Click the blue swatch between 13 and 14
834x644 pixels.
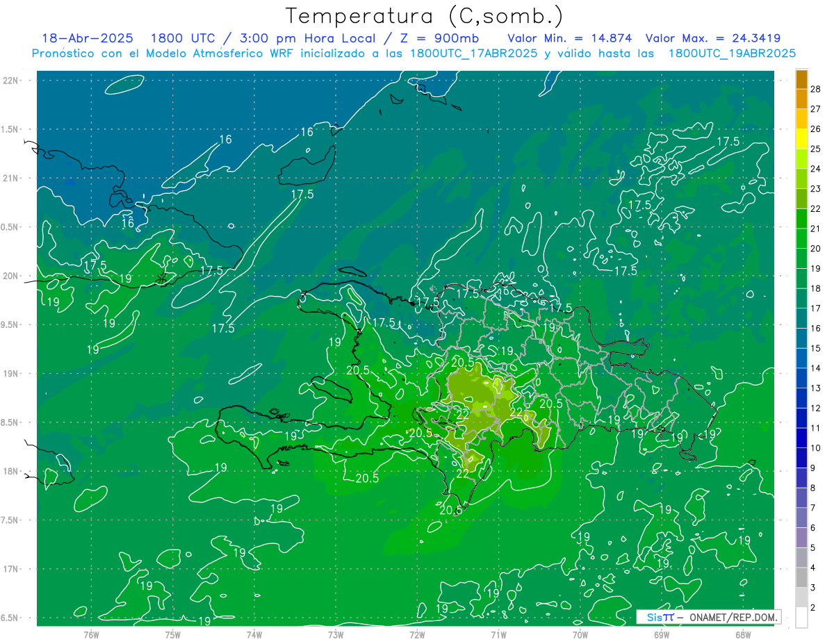coord(801,378)
